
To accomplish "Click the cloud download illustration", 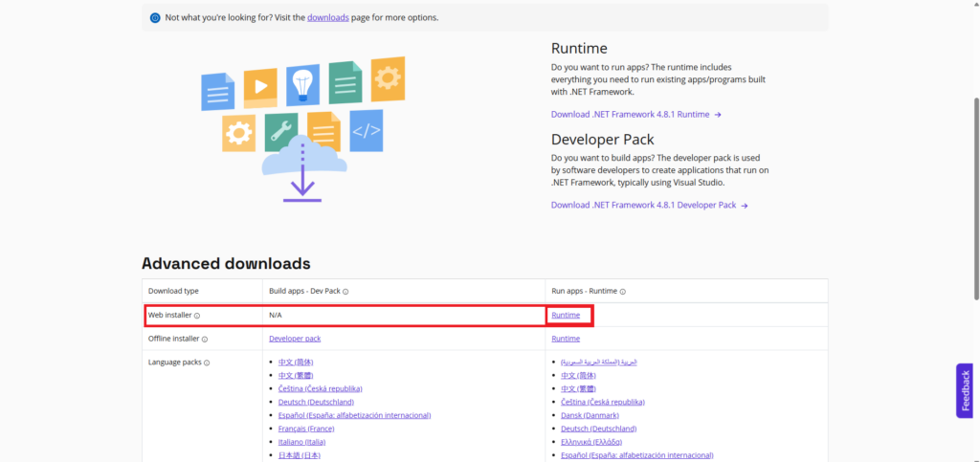I will coord(303,130).
